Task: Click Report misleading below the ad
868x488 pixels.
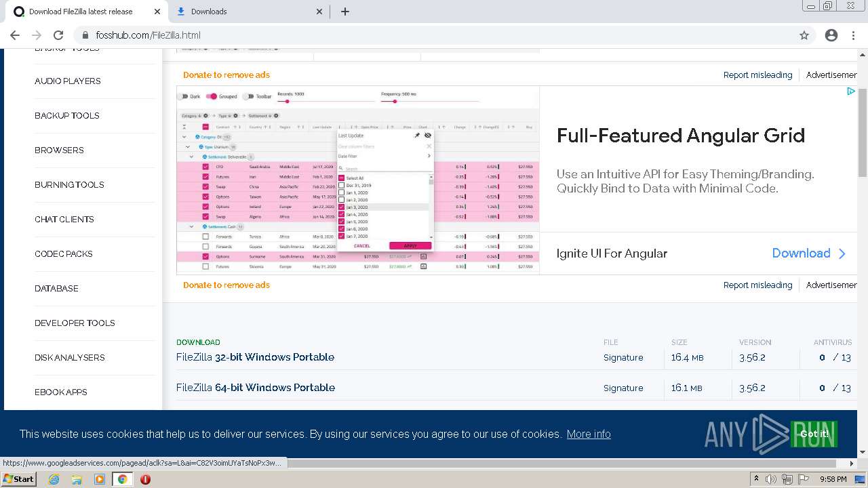Action: (757, 285)
